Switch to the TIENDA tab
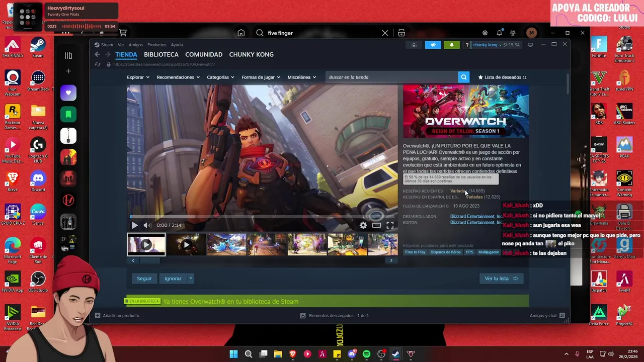The height and width of the screenshot is (362, 644). (126, 54)
